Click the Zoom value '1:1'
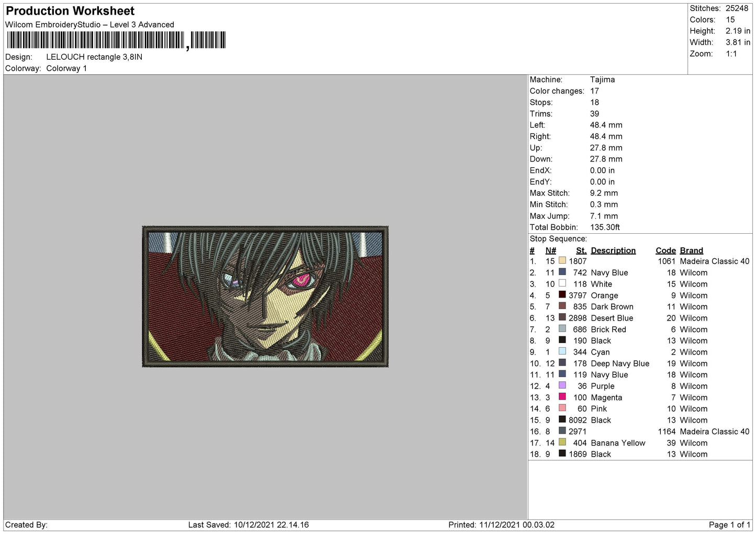This screenshot has height=534, width=756. click(731, 54)
